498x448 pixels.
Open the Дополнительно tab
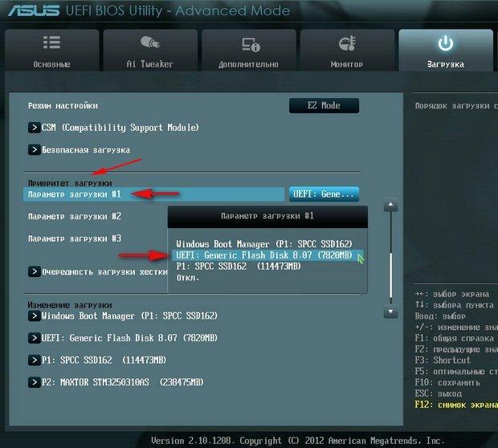[249, 50]
